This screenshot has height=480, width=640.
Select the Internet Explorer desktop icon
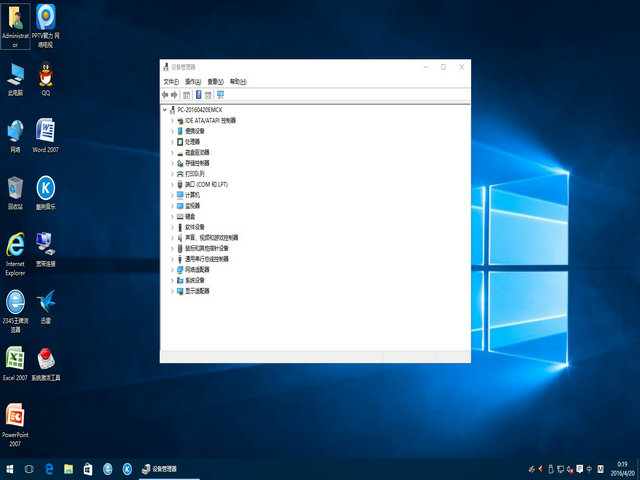coord(16,254)
